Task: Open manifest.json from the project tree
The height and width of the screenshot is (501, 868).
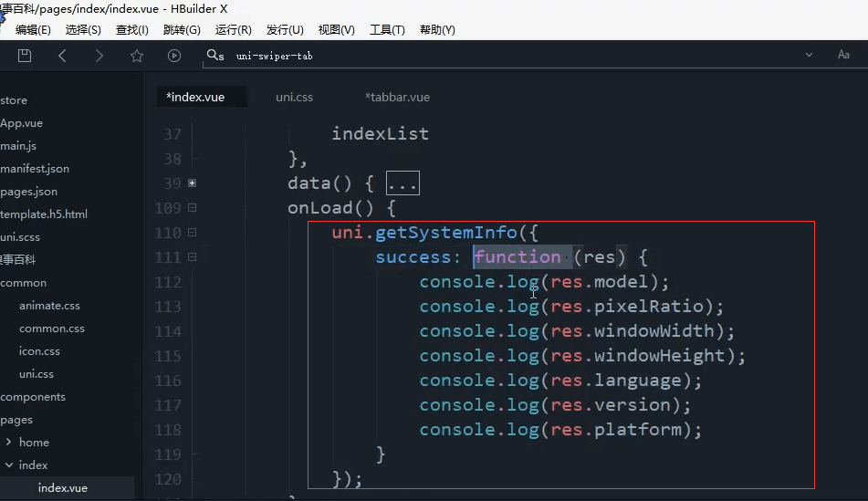Action: point(35,168)
